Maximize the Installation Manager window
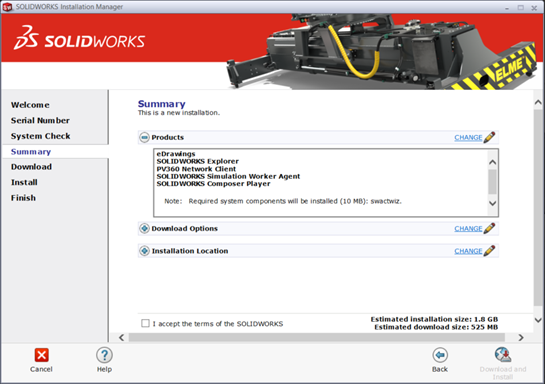545x384 pixels. 521,7
